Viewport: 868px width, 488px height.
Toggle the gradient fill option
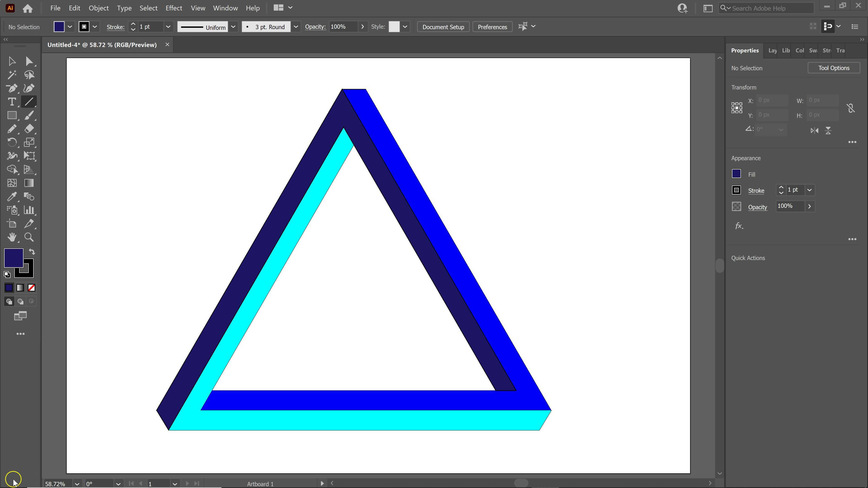(x=20, y=288)
